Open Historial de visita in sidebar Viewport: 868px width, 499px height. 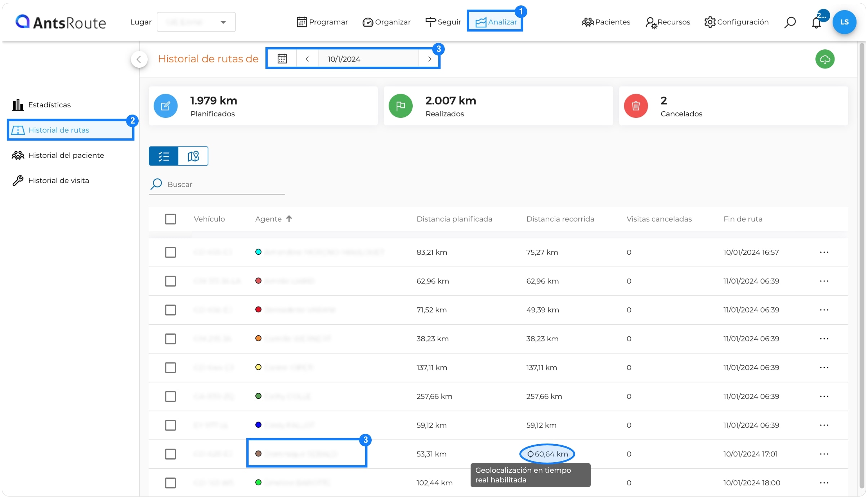pos(50,181)
